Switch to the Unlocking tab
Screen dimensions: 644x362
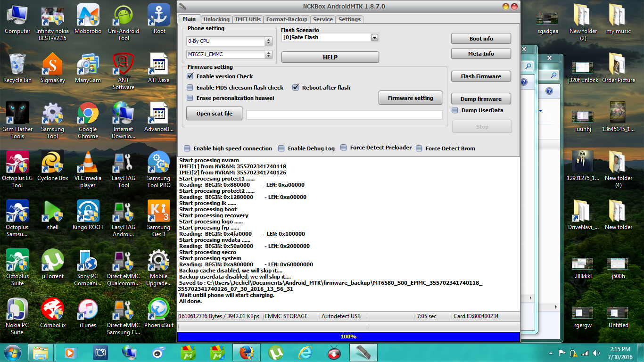tap(216, 19)
